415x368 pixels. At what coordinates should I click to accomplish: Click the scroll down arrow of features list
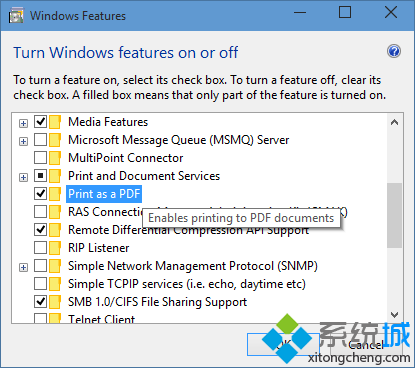395,314
